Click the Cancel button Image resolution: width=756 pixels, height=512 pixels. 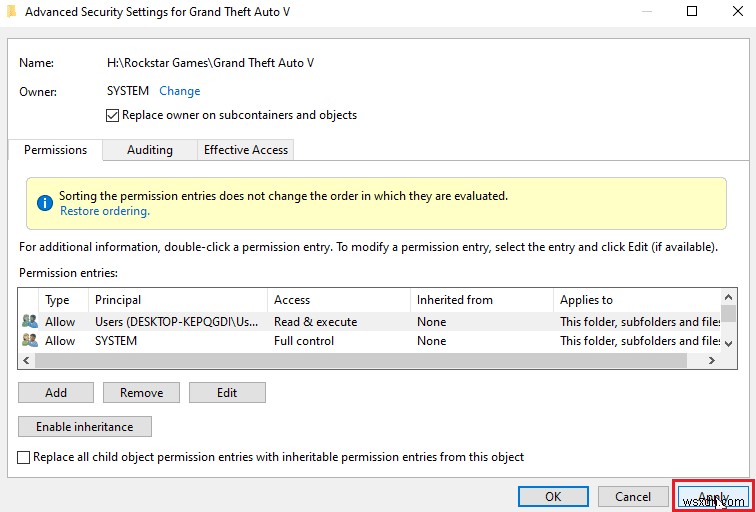tap(633, 496)
